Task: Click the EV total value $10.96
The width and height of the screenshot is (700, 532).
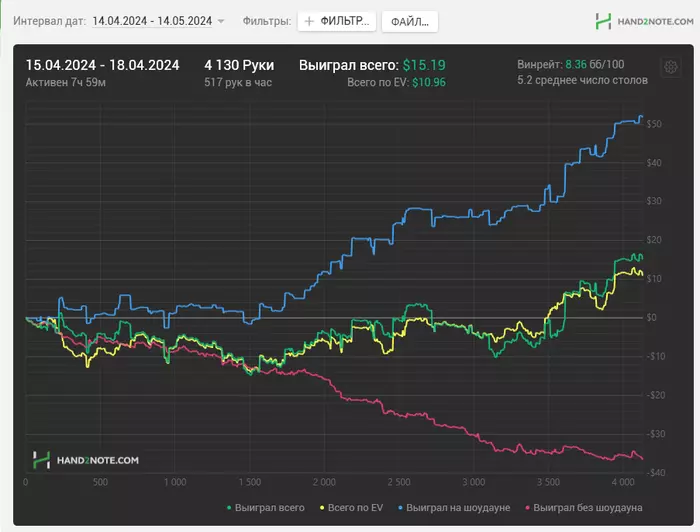Action: (x=429, y=82)
